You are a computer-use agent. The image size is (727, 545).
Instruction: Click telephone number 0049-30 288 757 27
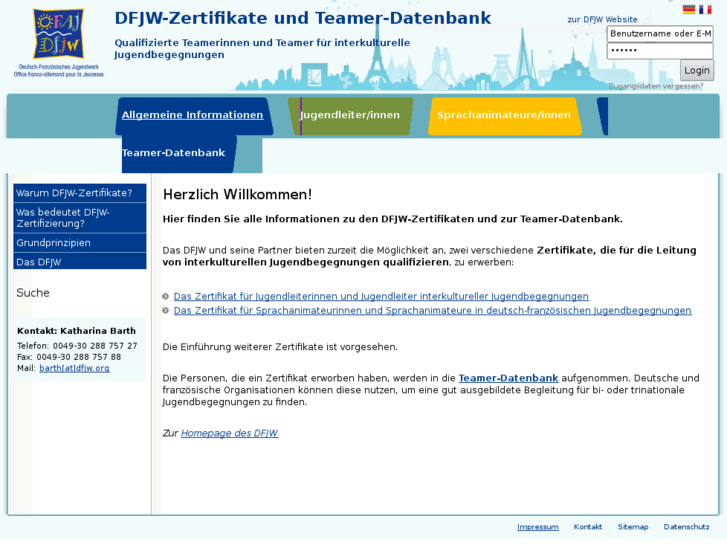click(x=95, y=346)
